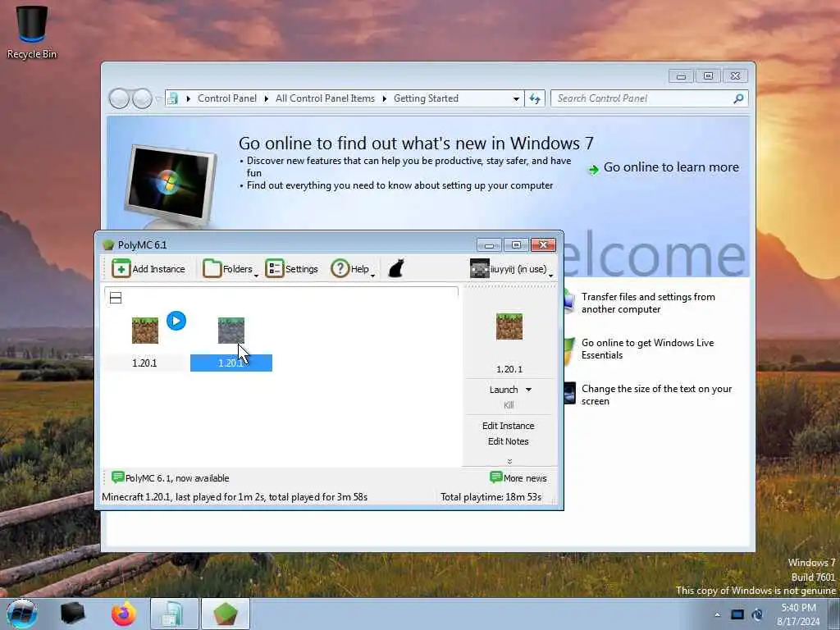
Task: Click the PolyMC taskbar button
Action: [225, 614]
